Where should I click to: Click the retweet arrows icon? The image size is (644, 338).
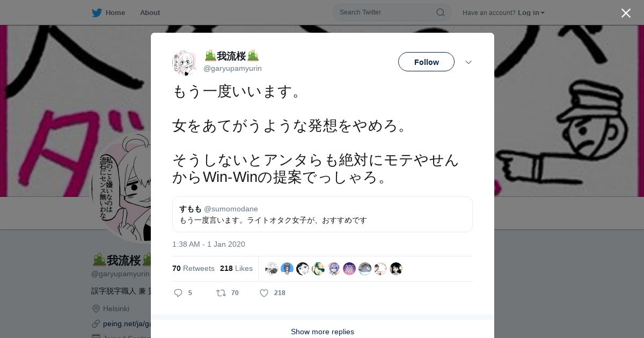(221, 293)
